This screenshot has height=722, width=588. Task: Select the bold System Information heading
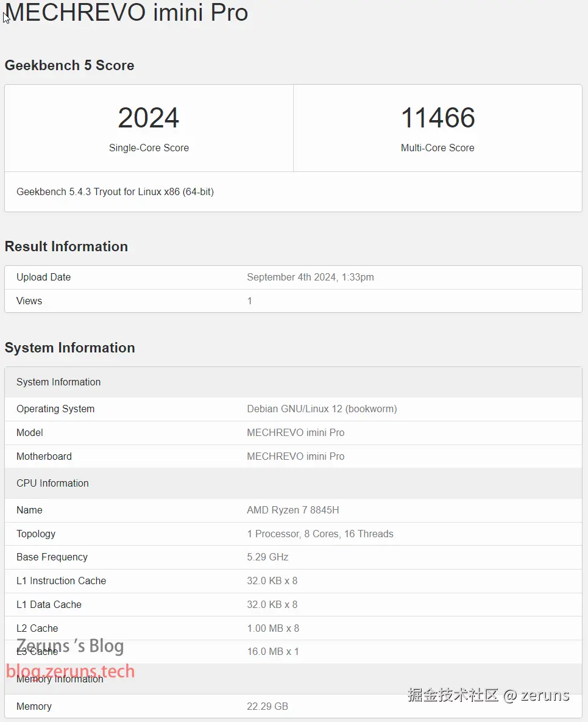[70, 348]
